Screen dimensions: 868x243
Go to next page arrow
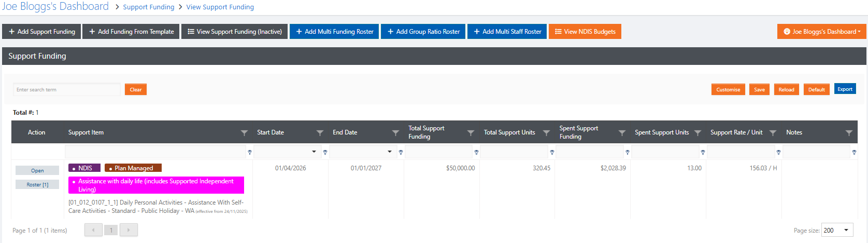pyautogui.click(x=129, y=230)
